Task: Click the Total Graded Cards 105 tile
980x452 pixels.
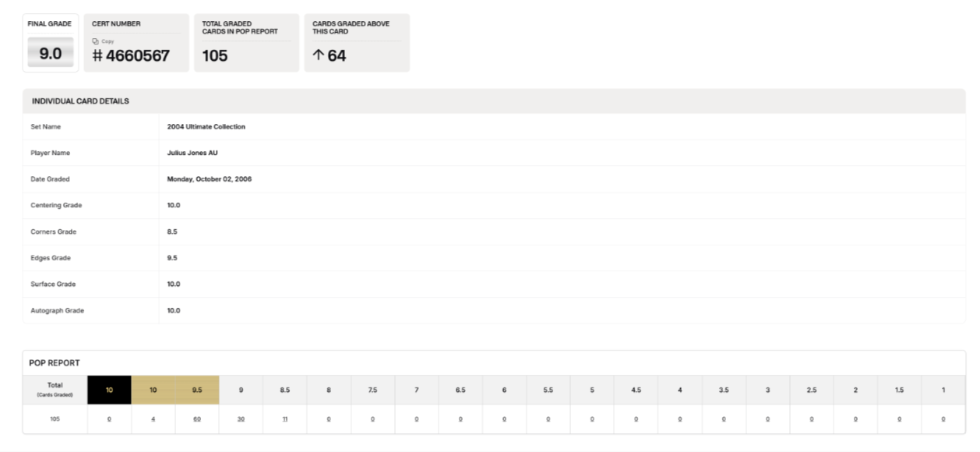Action: [x=246, y=43]
